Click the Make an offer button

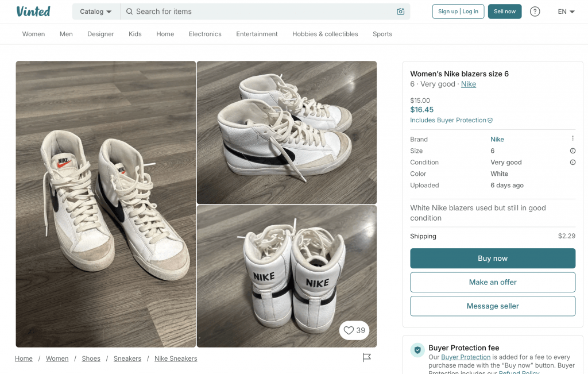coord(492,282)
